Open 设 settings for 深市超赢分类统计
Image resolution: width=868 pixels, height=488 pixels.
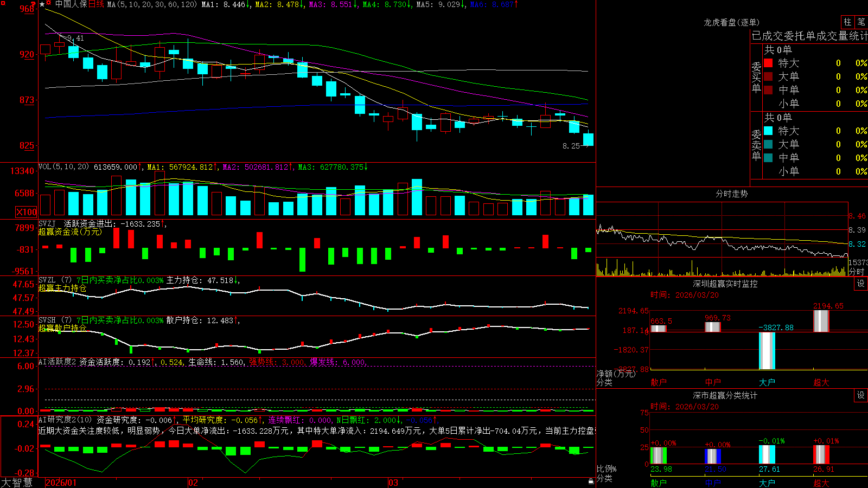tap(861, 395)
